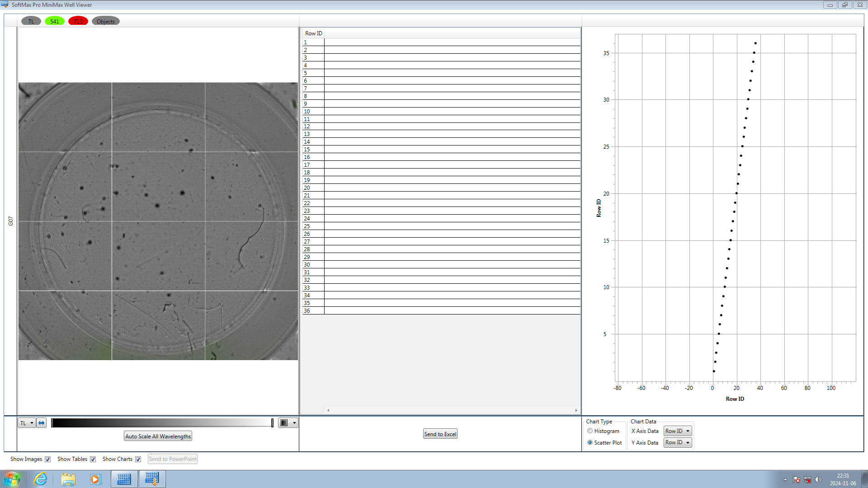This screenshot has height=488, width=868.
Task: Open Internet Explorer from taskbar
Action: (x=41, y=479)
